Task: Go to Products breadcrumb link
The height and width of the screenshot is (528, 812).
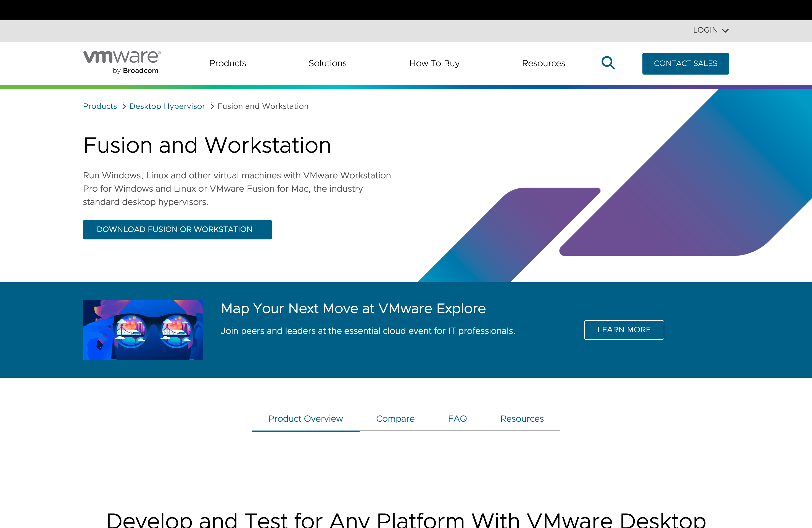Action: [x=100, y=106]
